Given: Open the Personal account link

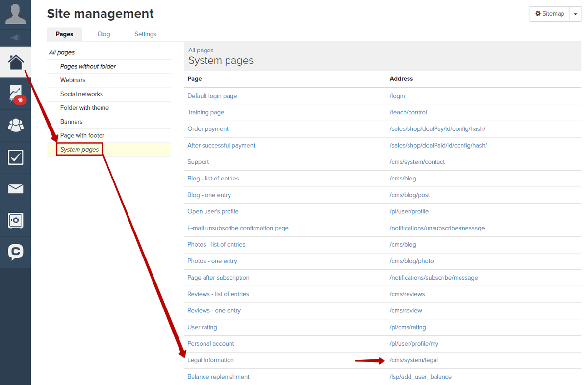Looking at the screenshot, I should pos(211,344).
